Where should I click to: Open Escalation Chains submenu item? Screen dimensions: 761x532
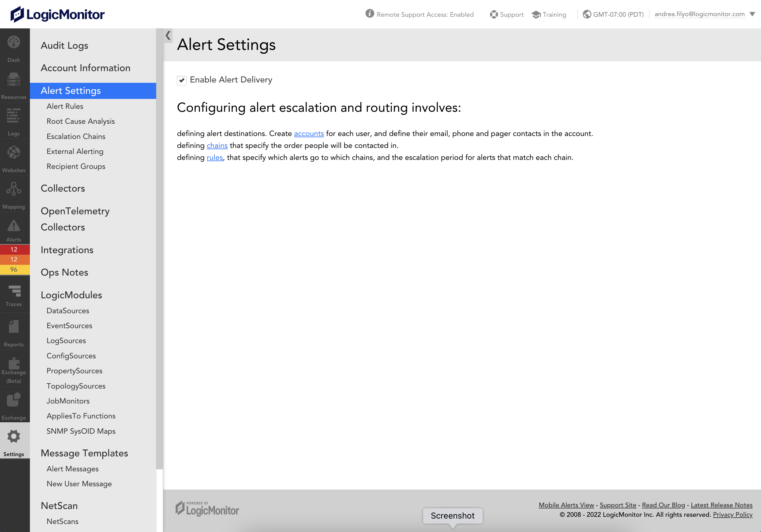(x=76, y=137)
